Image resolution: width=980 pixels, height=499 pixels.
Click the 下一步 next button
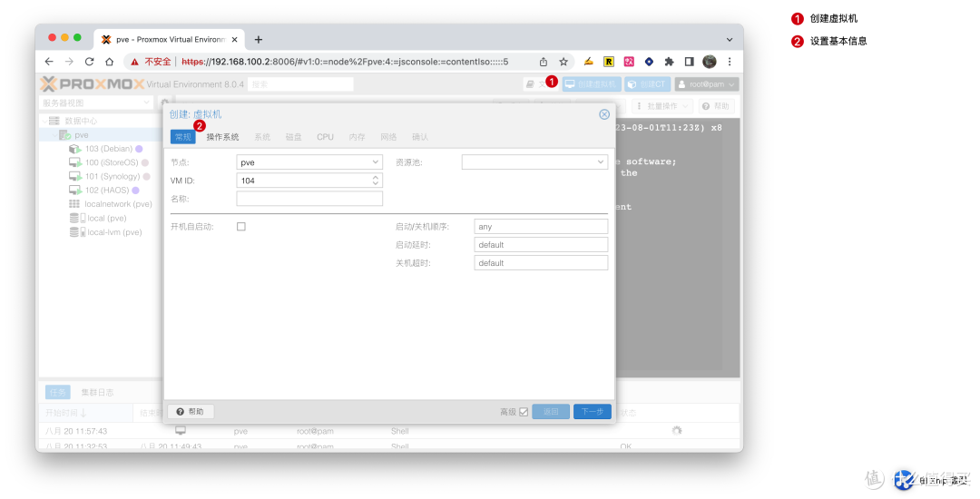point(593,412)
